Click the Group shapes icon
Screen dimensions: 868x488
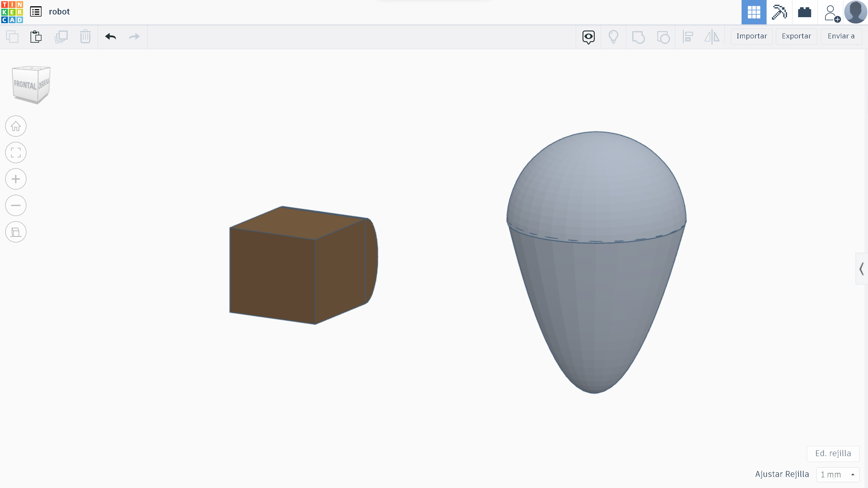pyautogui.click(x=638, y=37)
